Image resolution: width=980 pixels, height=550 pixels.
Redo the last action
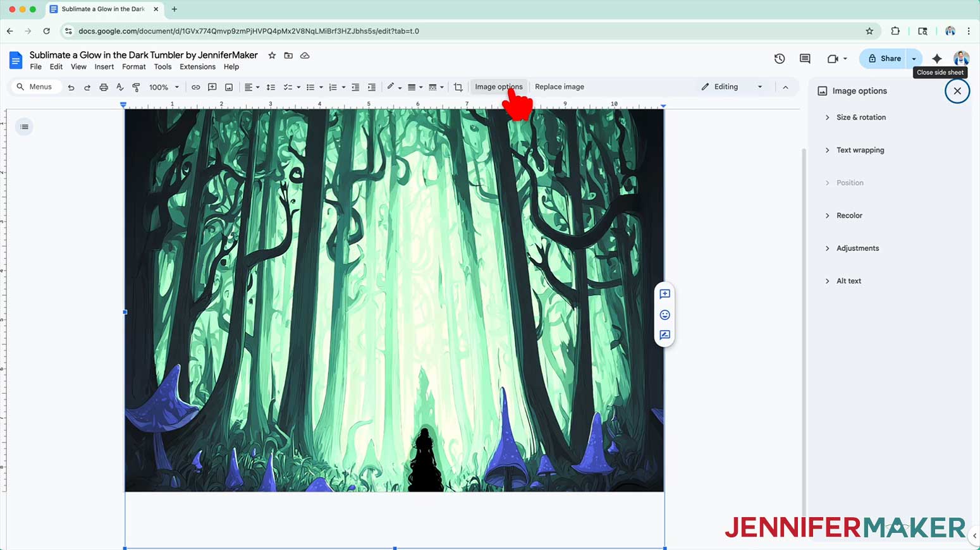(87, 87)
